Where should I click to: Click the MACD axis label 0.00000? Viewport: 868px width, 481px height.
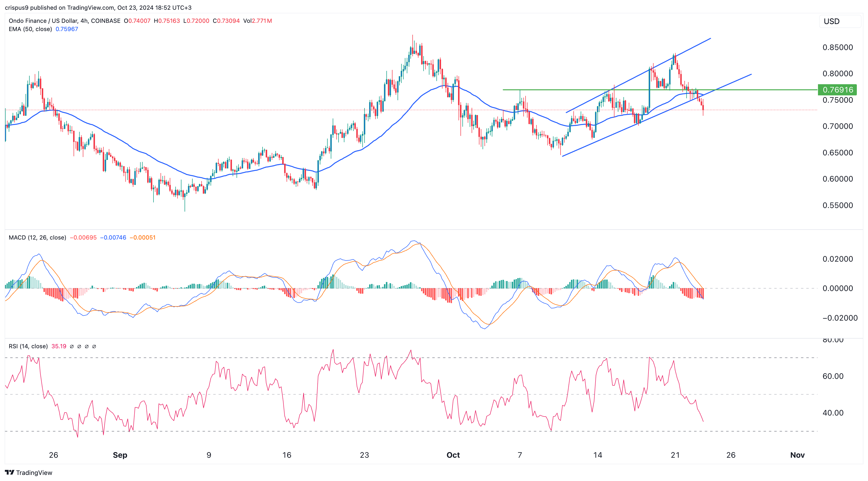838,289
